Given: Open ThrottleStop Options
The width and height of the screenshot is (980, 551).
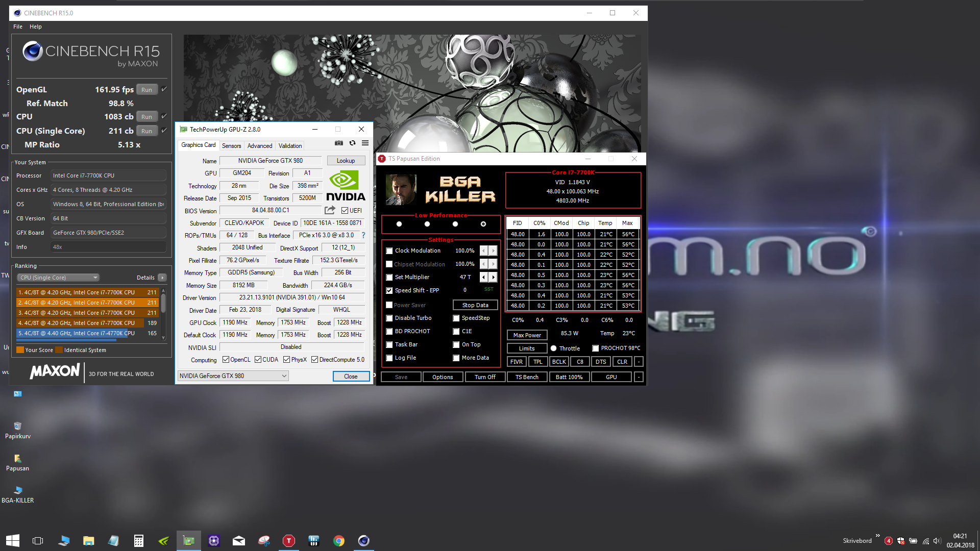Looking at the screenshot, I should tap(443, 377).
